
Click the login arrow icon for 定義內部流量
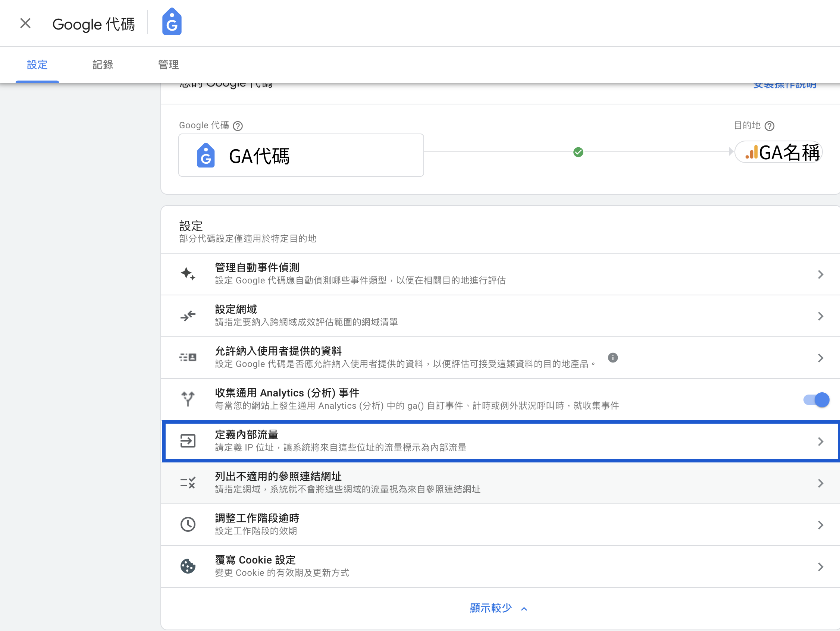coord(188,441)
